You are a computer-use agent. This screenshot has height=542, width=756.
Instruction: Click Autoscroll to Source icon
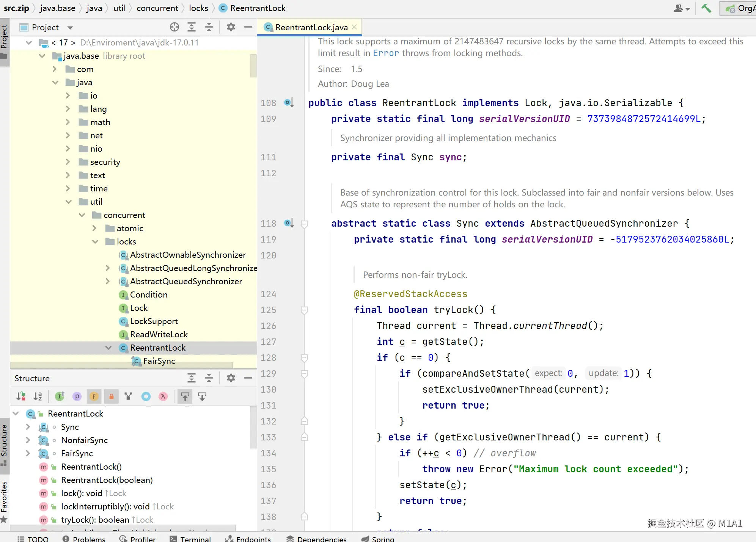pos(185,396)
